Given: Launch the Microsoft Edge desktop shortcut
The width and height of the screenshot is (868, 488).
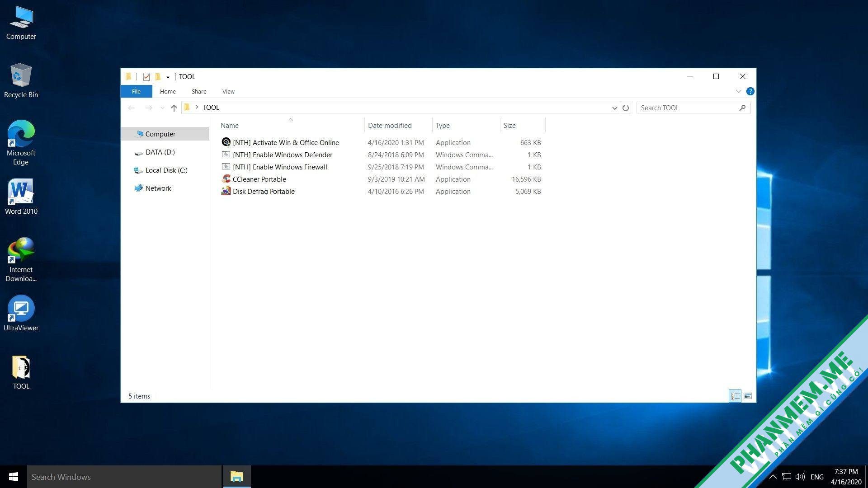Looking at the screenshot, I should (21, 143).
